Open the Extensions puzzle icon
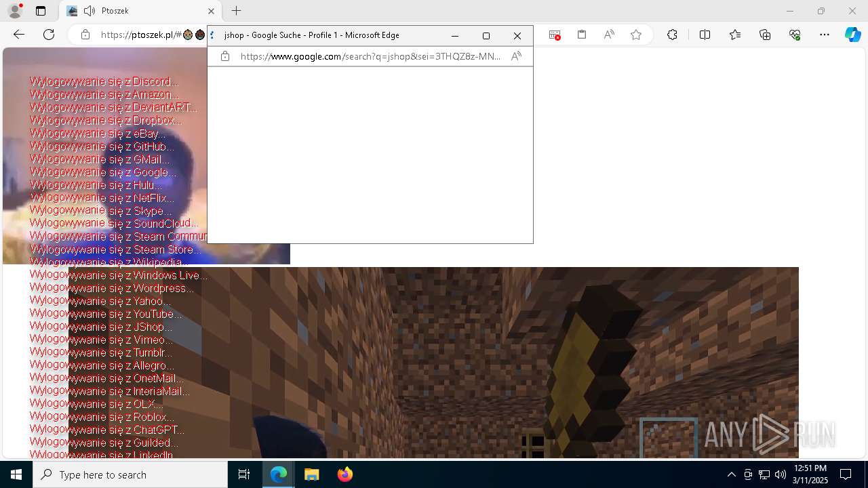This screenshot has width=868, height=488. [672, 35]
